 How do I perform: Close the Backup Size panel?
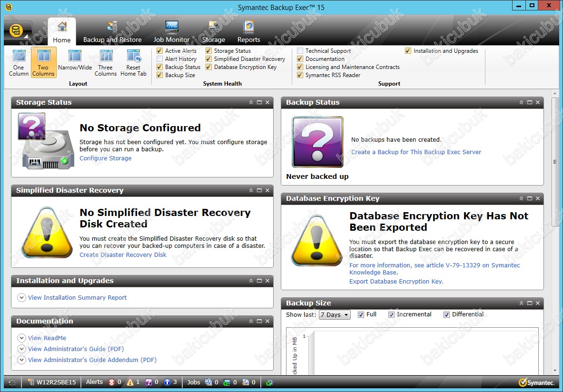[538, 303]
